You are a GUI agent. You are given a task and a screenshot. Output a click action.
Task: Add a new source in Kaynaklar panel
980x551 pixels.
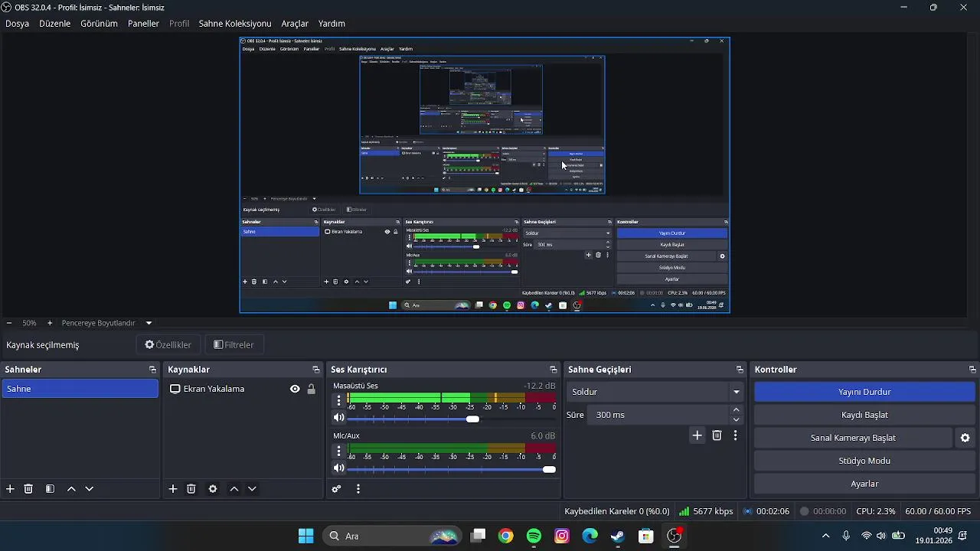click(173, 489)
